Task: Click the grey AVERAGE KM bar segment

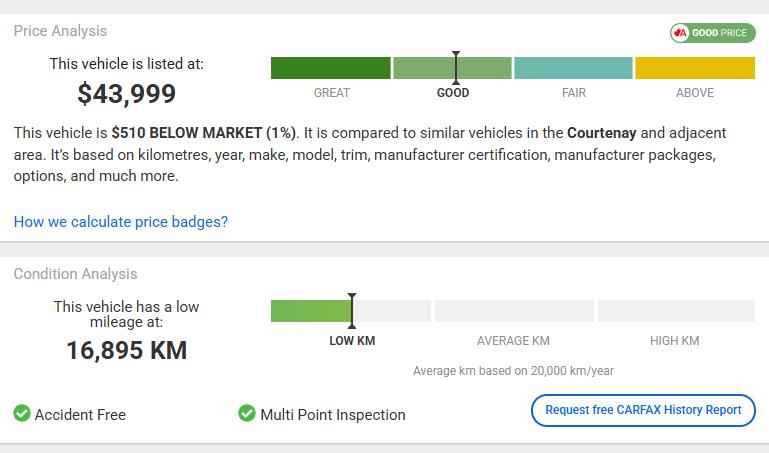Action: [514, 311]
